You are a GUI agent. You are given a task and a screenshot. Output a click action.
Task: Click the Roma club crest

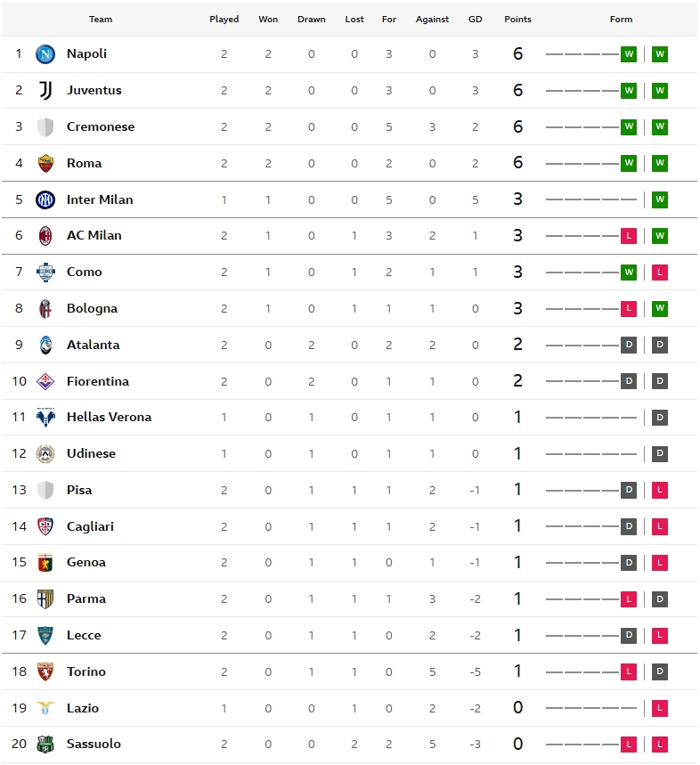pyautogui.click(x=45, y=164)
